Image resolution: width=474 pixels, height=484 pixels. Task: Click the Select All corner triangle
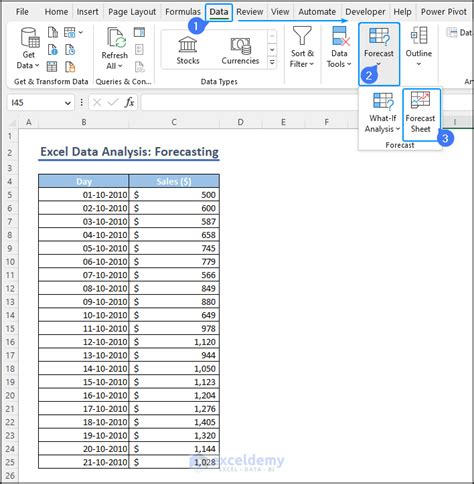pos(12,123)
